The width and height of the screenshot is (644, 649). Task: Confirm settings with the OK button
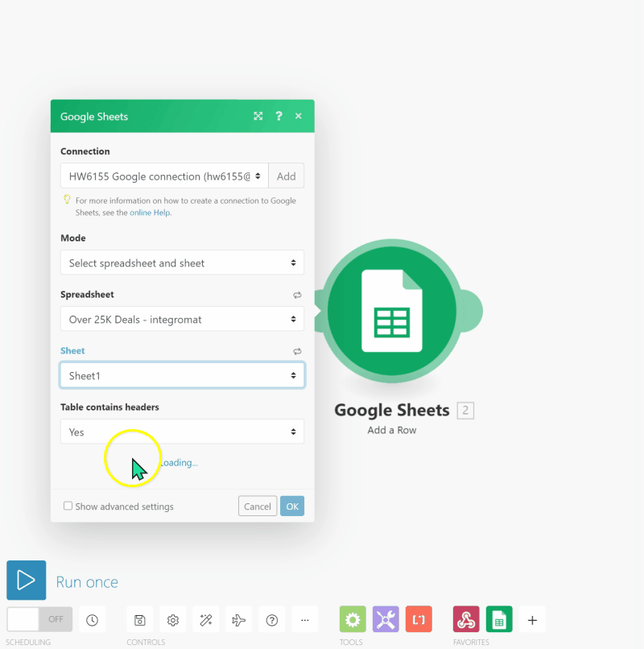click(x=291, y=506)
